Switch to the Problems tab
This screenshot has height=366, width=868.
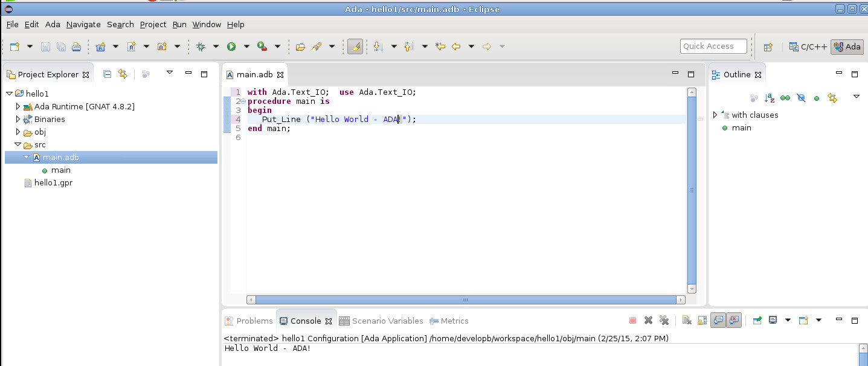tap(249, 321)
